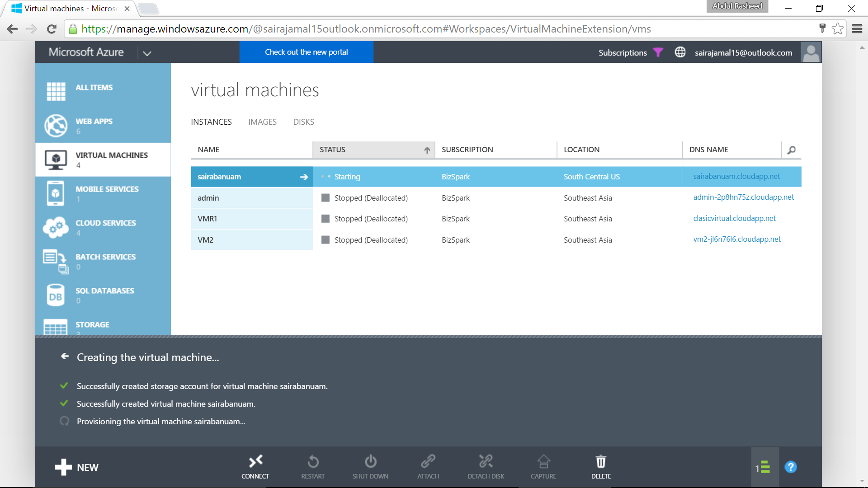Screen dimensions: 868x488
Task: Sort by the STATUS column
Action: [x=374, y=150]
